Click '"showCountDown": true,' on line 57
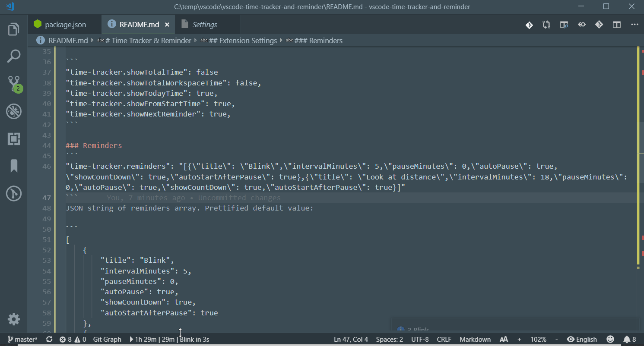The image size is (644, 346). [148, 302]
